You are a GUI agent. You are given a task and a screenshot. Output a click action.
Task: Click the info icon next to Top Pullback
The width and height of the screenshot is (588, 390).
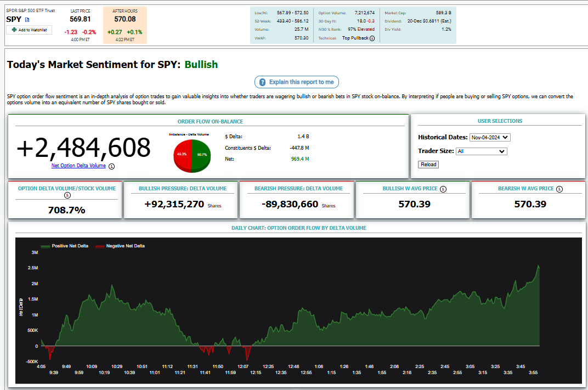(372, 38)
